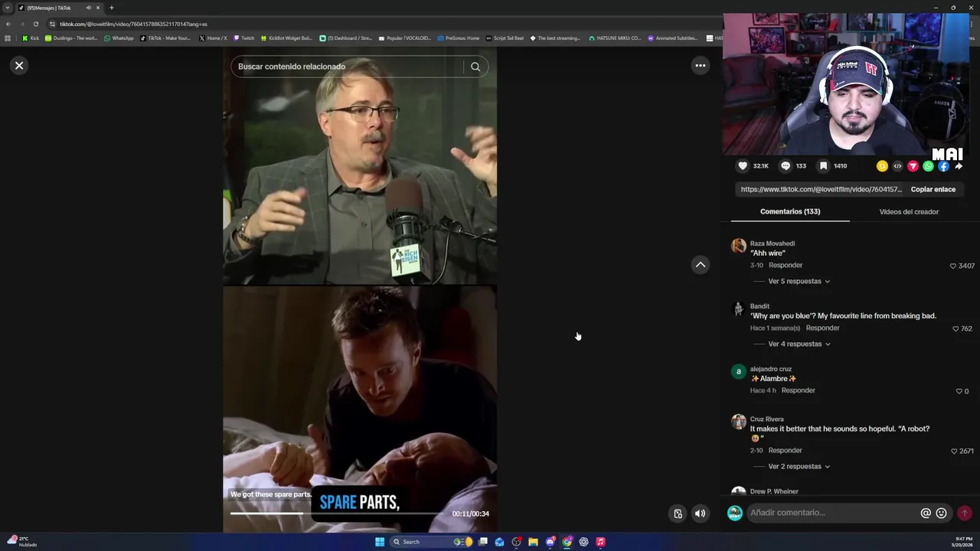Viewport: 980px width, 551px height.
Task: Go back in browser history
Action: tap(8, 24)
